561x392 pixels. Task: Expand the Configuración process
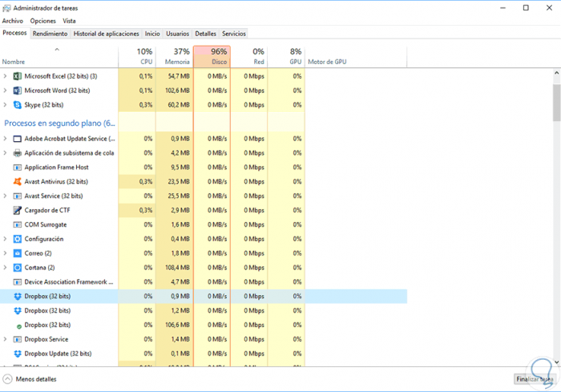pos(5,239)
